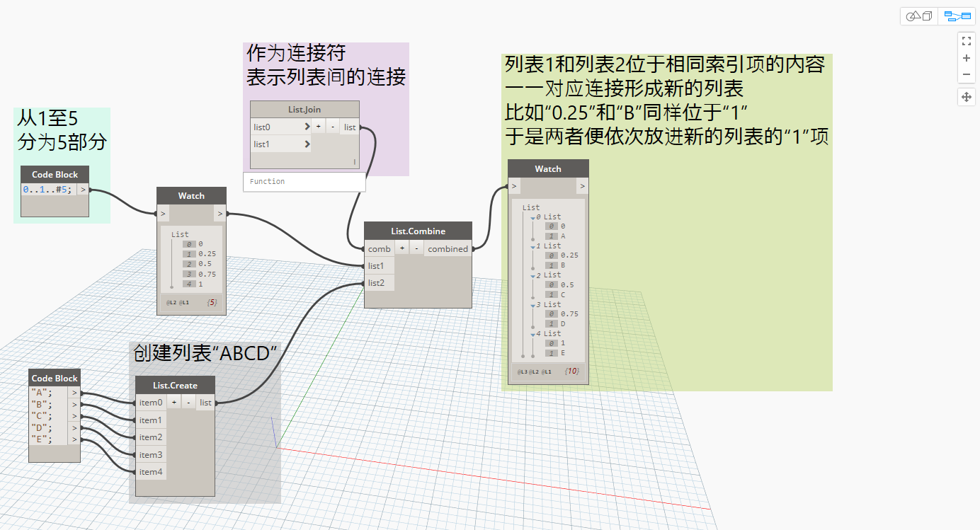
Task: Click the output port of the 0..1..#5 Code Block
Action: tap(84, 190)
